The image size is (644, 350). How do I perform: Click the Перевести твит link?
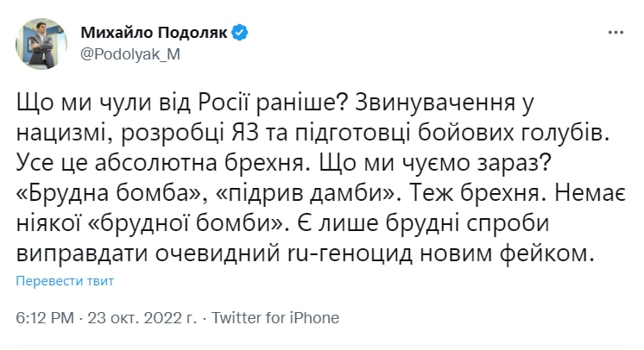(65, 280)
